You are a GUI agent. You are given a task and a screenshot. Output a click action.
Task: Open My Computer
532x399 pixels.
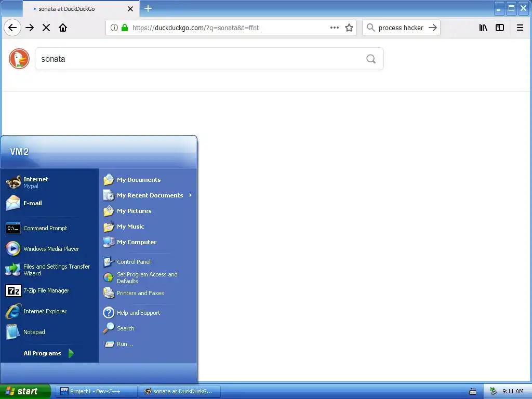click(x=148, y=242)
